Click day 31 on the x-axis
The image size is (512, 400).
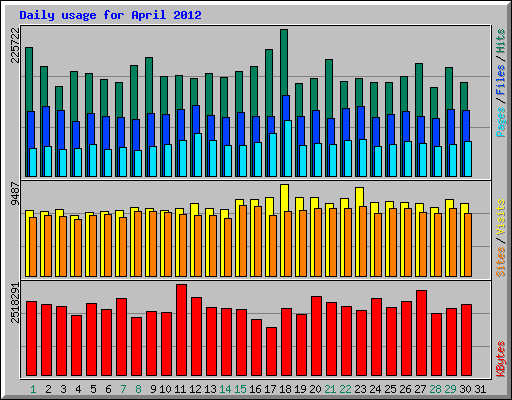tap(480, 389)
